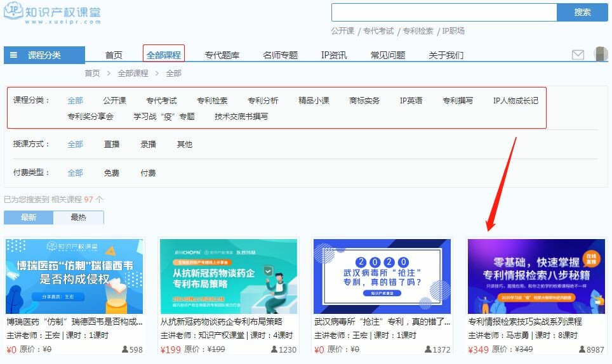The height and width of the screenshot is (364, 612).
Task: Click the 全部课程 breadcrumb link
Action: point(133,74)
